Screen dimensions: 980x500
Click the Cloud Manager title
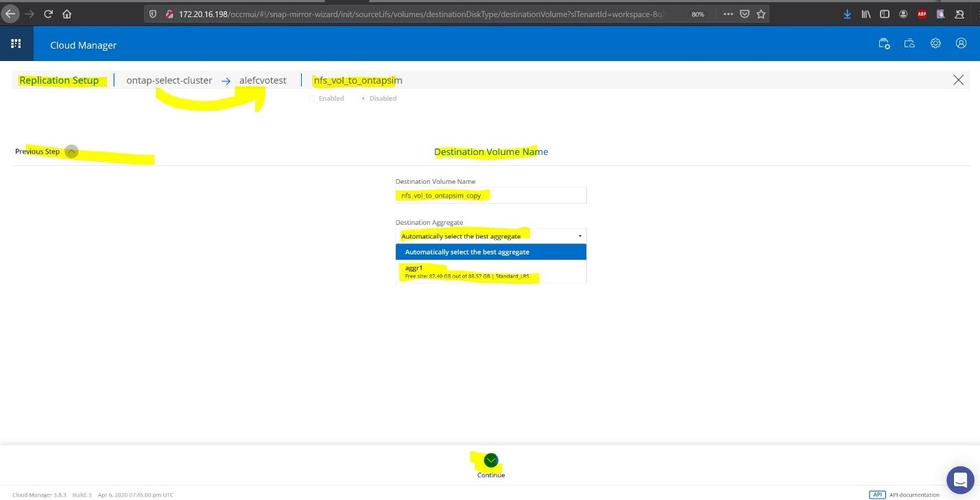click(84, 45)
